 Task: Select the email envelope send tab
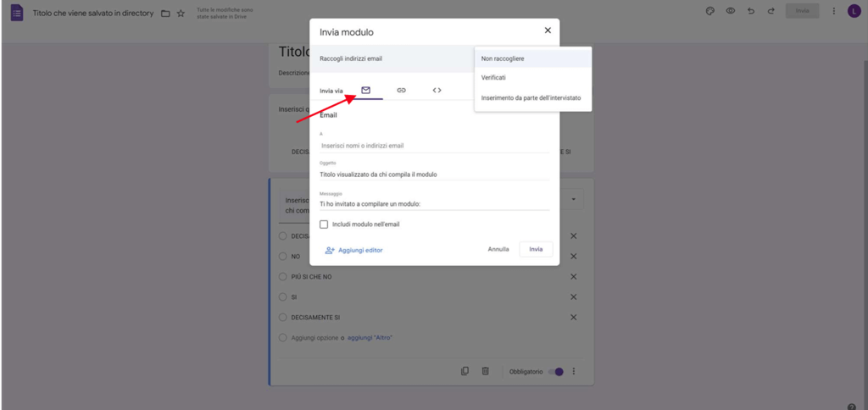pos(365,90)
